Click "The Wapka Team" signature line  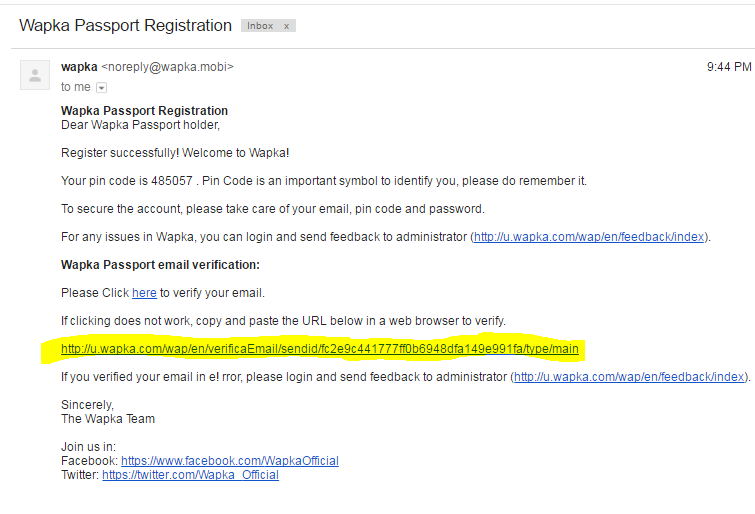[108, 419]
